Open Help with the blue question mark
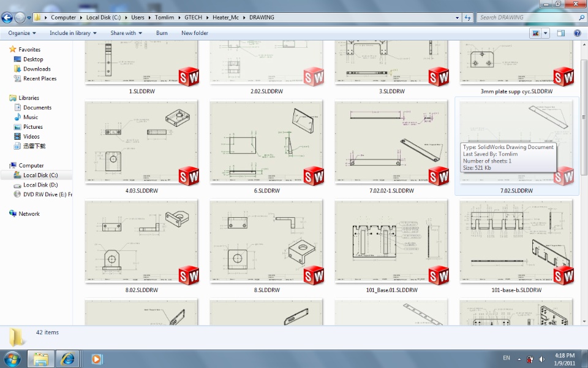Image resolution: width=588 pixels, height=368 pixels. (578, 33)
